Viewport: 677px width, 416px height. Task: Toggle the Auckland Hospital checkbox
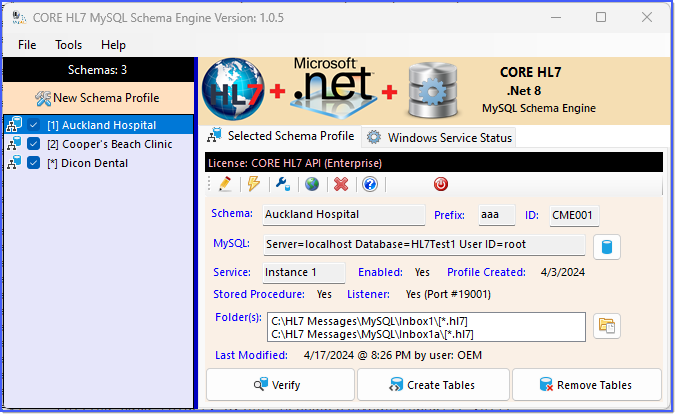coord(33,125)
